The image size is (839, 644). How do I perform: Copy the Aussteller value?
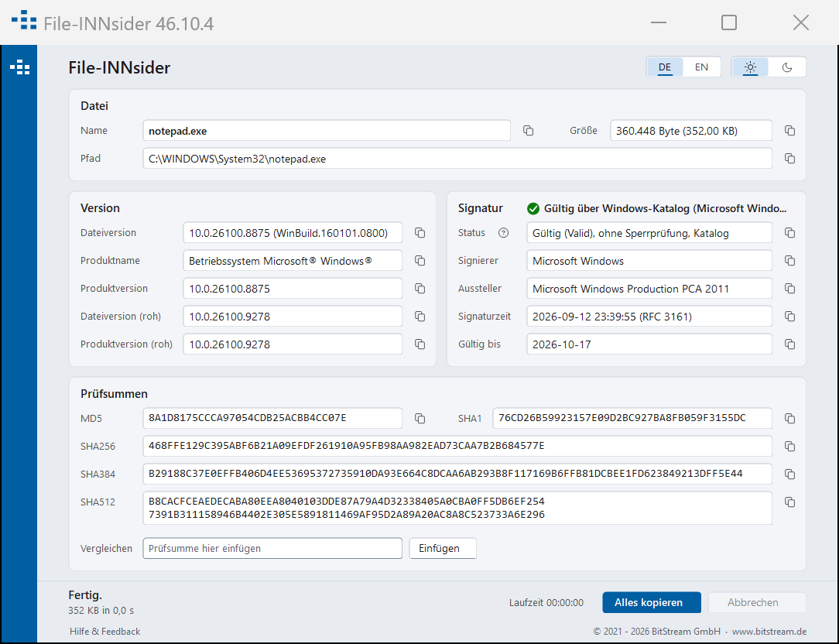coord(789,289)
